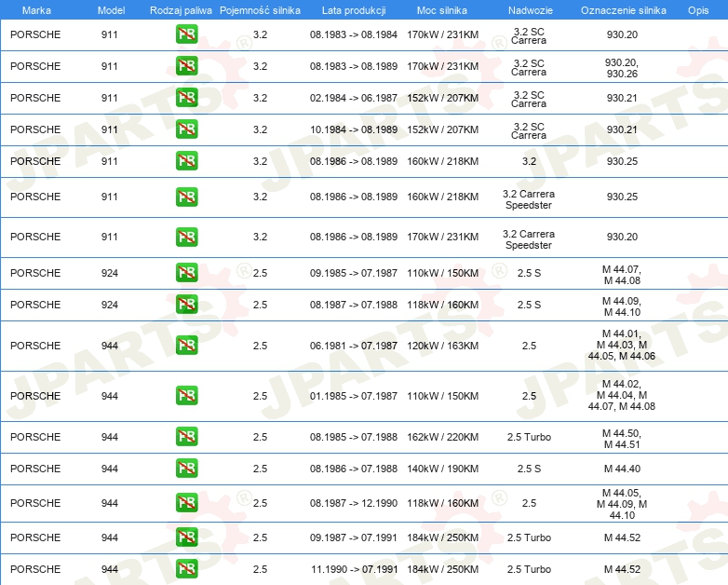The image size is (728, 585).
Task: Click the fuel icon in the M 44.40 row
Action: [186, 468]
